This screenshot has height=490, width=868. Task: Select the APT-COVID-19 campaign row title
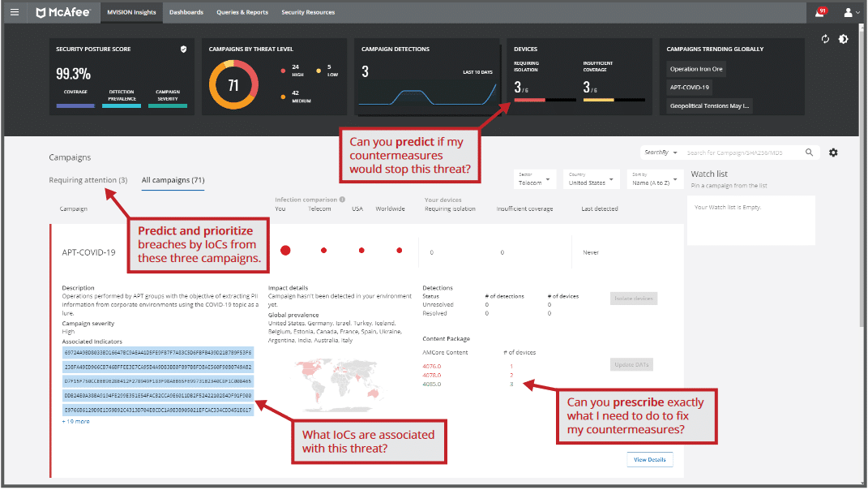(88, 253)
